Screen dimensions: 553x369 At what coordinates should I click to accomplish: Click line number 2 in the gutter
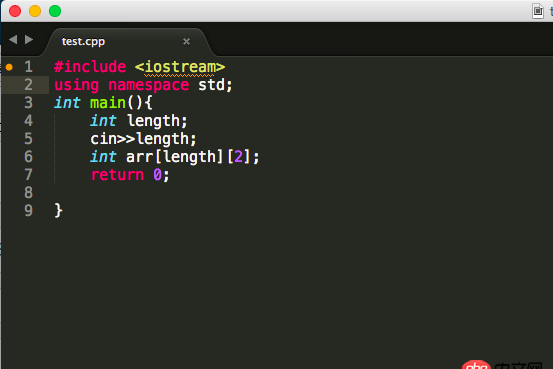coord(29,85)
